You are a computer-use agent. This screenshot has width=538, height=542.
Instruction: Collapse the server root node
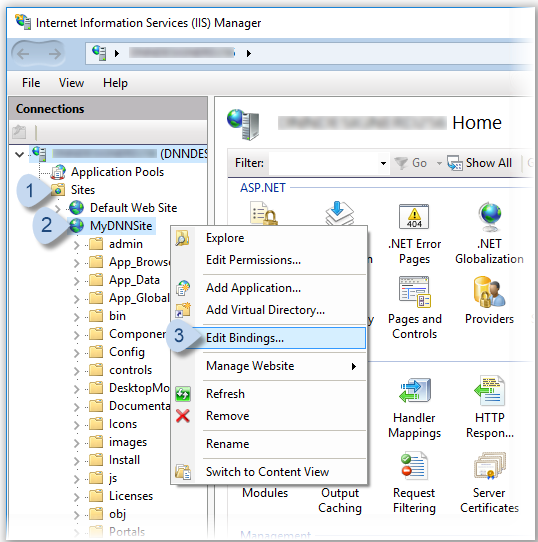click(x=19, y=154)
